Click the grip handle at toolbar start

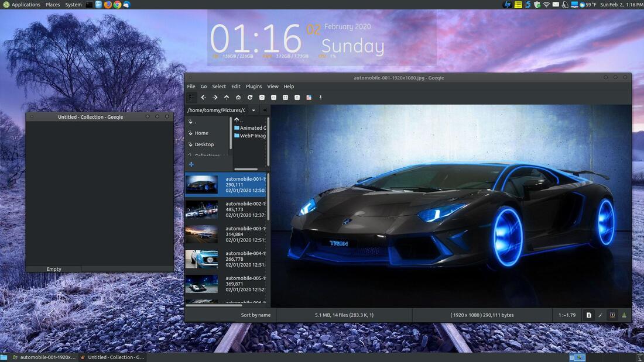click(x=191, y=98)
